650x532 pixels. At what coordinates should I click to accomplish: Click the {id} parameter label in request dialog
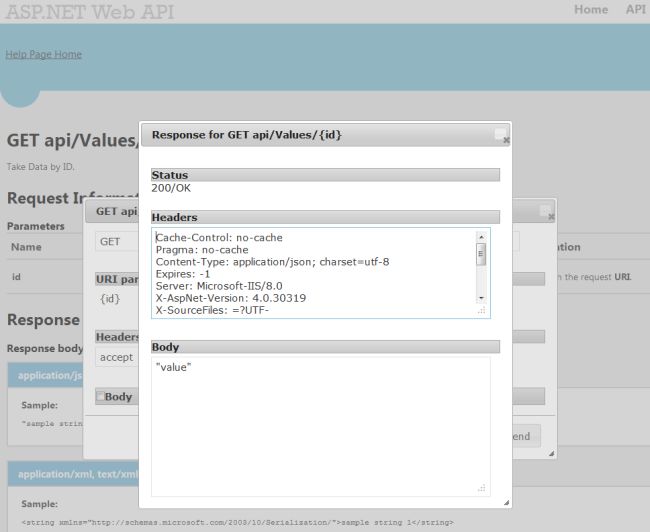(x=110, y=299)
